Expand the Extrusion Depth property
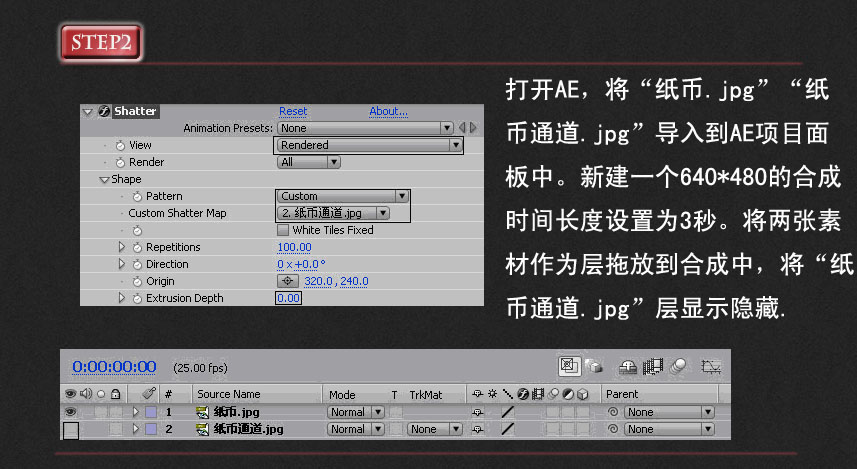Image resolution: width=857 pixels, height=469 pixels. click(122, 298)
